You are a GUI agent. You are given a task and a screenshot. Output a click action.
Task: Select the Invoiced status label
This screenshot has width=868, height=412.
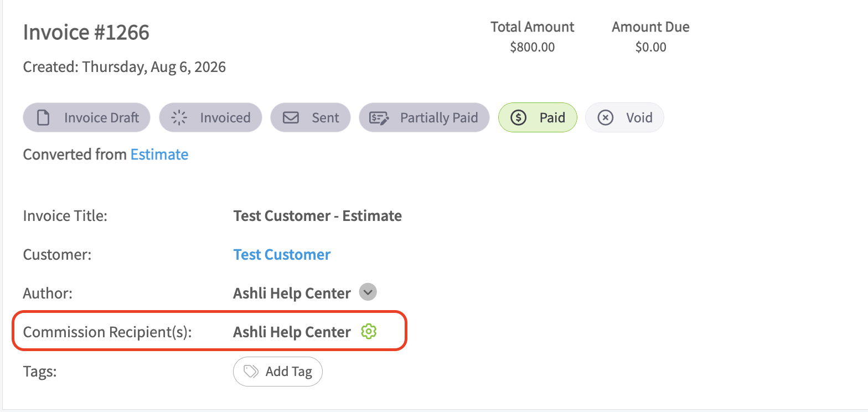pos(225,117)
